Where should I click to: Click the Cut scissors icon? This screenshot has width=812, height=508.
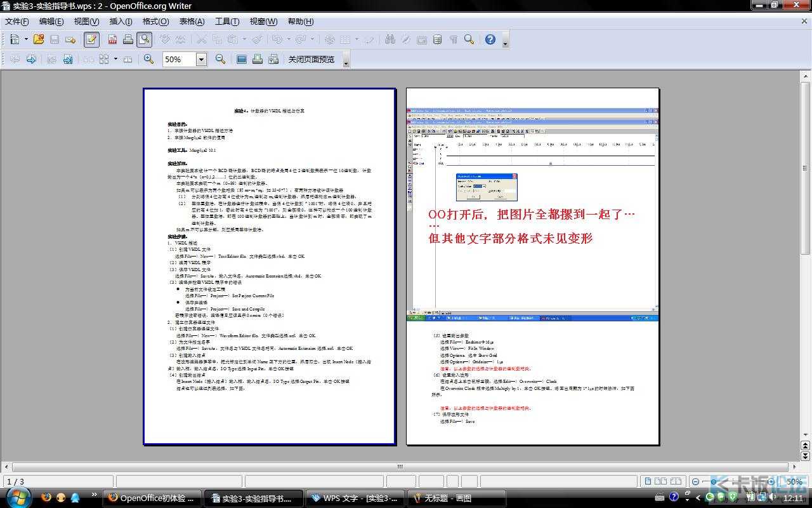[x=202, y=39]
